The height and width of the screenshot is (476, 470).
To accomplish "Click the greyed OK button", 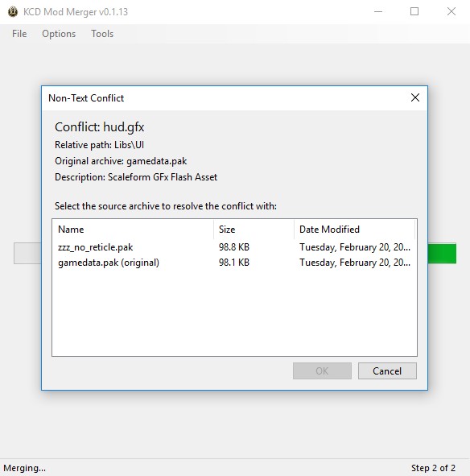I will coord(322,371).
